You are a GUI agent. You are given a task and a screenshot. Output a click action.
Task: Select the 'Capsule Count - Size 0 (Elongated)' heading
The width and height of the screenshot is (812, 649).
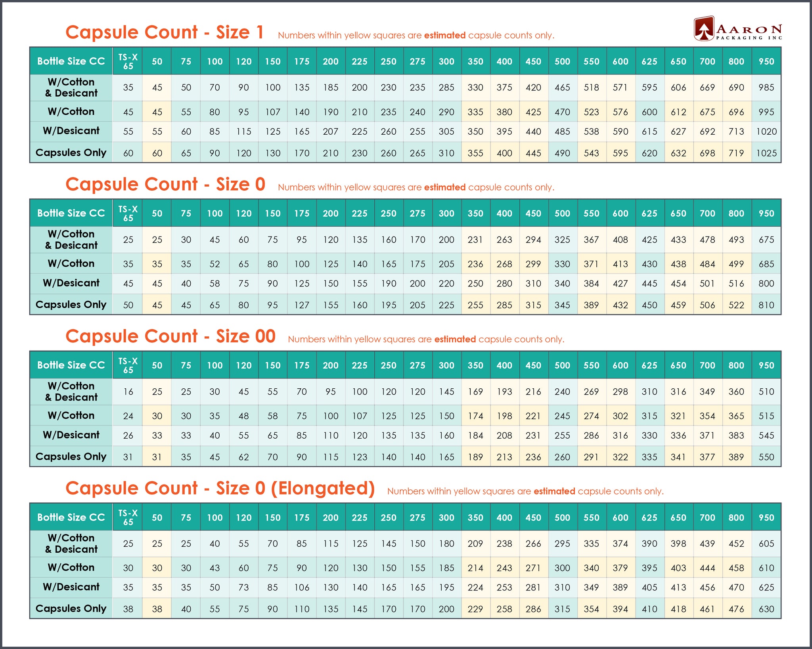pyautogui.click(x=220, y=489)
